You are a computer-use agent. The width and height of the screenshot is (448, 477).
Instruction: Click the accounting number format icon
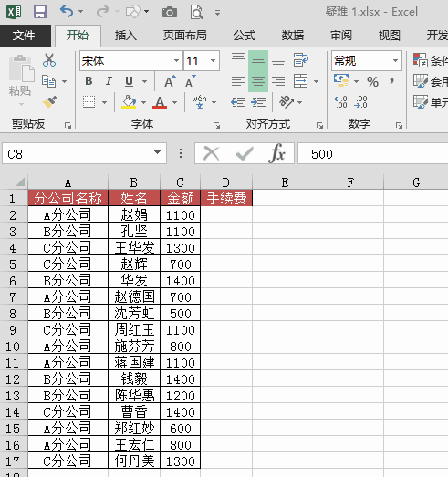pos(341,81)
